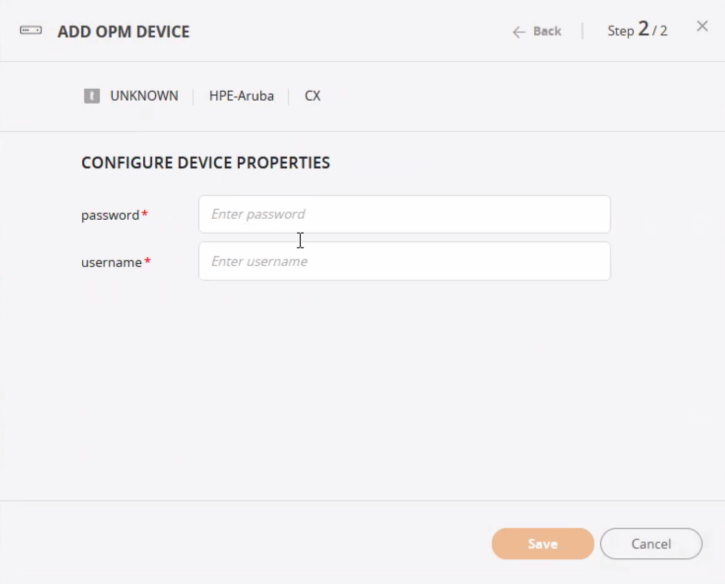Select the HPE-Aruba vendor label
The height and width of the screenshot is (584, 725).
241,96
